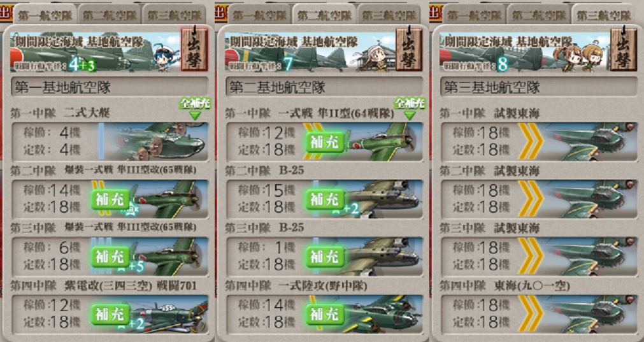Open 第一航空隊 tab in the right panel

[475, 15]
